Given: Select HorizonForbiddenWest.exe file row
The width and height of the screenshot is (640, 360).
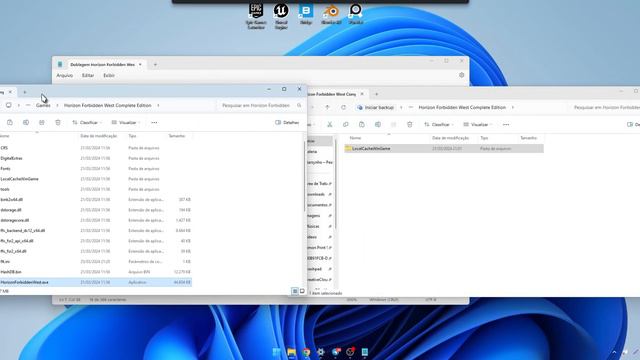Looking at the screenshot, I should click(96, 282).
